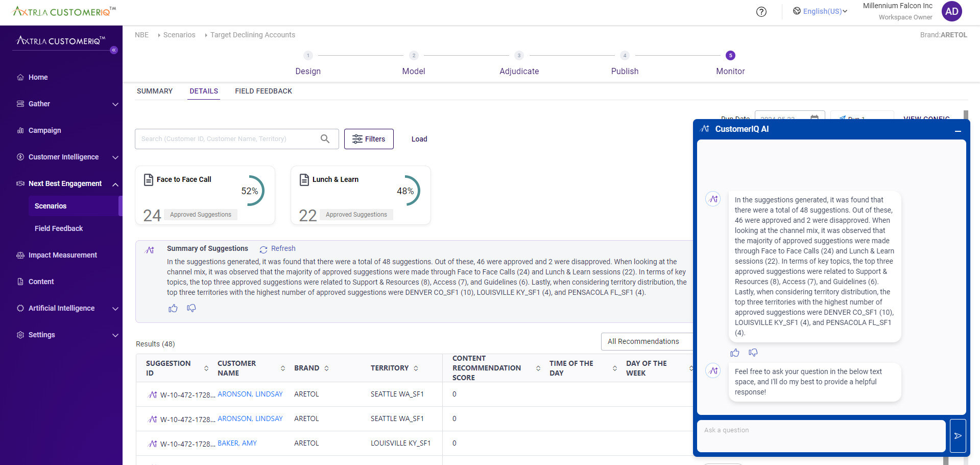Open the Run Date calendar icon
The image size is (980, 465).
click(x=815, y=119)
